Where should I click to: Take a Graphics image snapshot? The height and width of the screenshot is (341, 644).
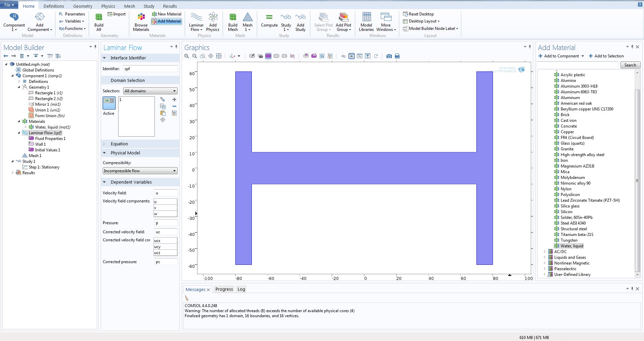389,56
